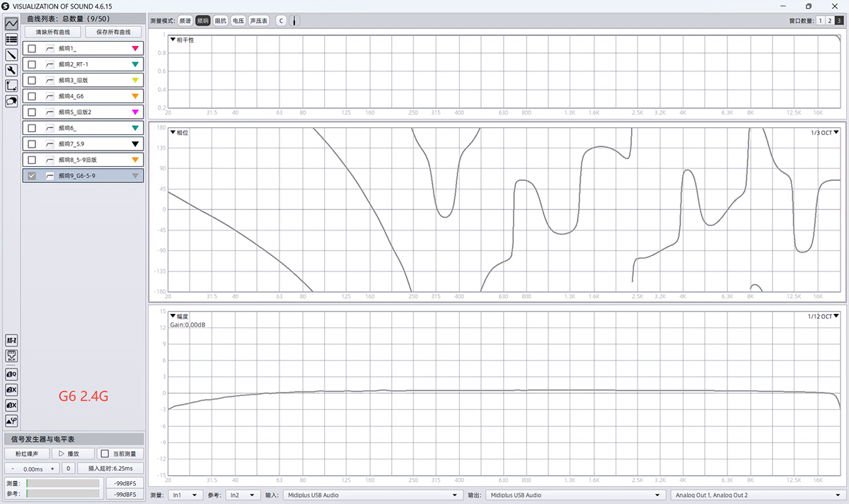Pick color triangle for 频响1_
The image size is (849, 504).
point(135,48)
